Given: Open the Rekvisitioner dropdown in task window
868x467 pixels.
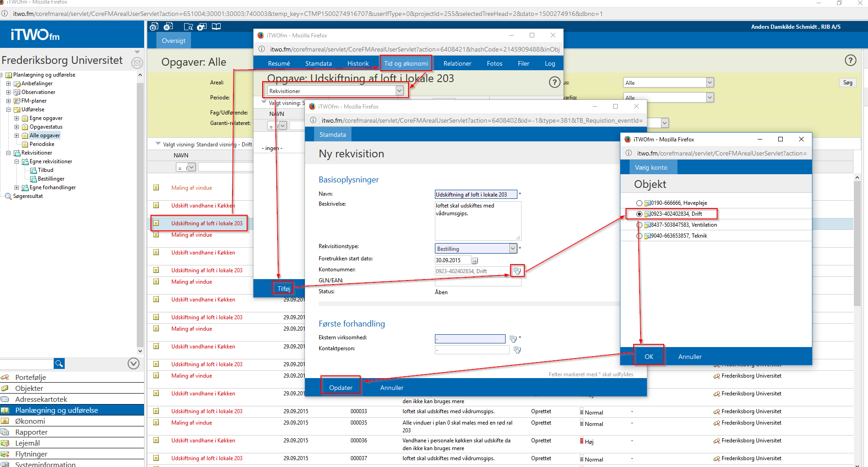Looking at the screenshot, I should 399,91.
